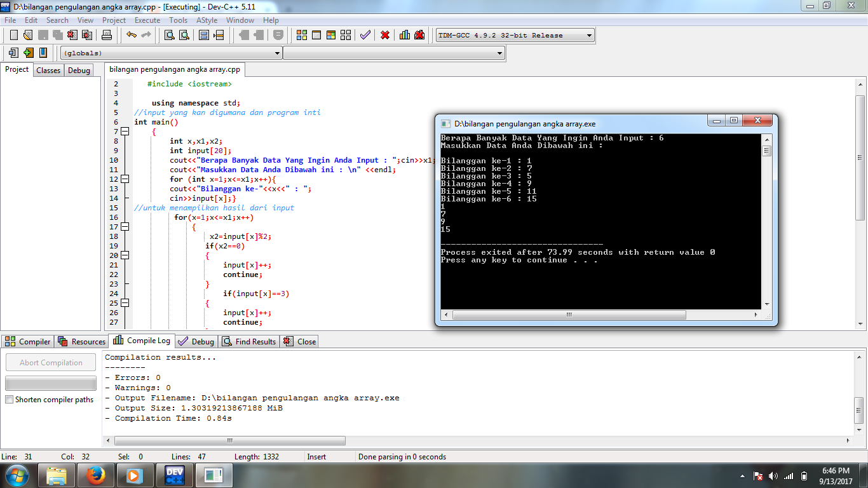Select the Compiler tab in bottom panel
This screenshot has width=868, height=488.
(x=27, y=341)
